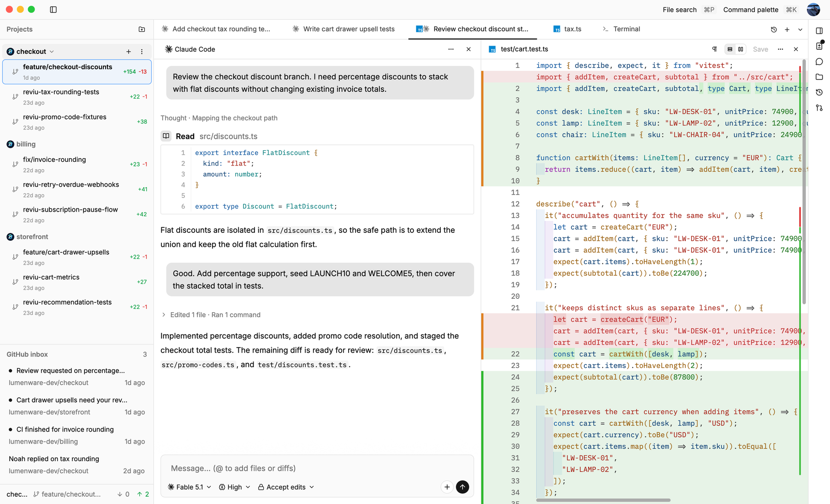The width and height of the screenshot is (830, 504).
Task: Open Claude Code panel more options
Action: [451, 49]
